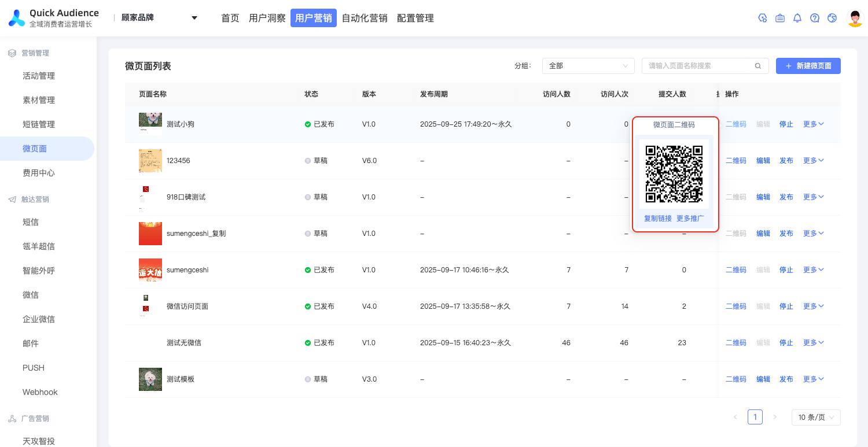
Task: Click the 触达营销 paper-plane section icon
Action: click(x=12, y=200)
